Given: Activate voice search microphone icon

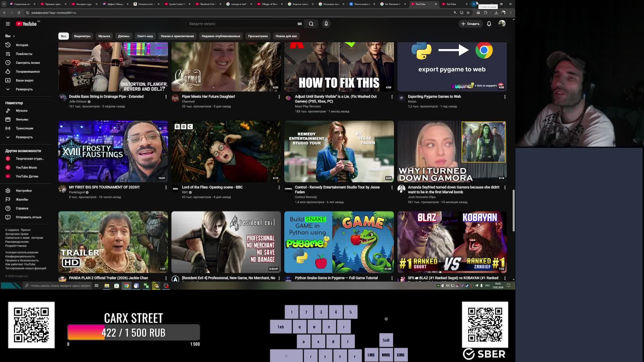Looking at the screenshot, I should (x=326, y=24).
